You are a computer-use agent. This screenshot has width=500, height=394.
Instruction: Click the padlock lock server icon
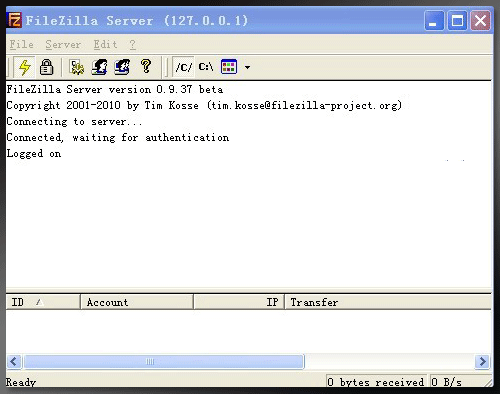pos(46,67)
